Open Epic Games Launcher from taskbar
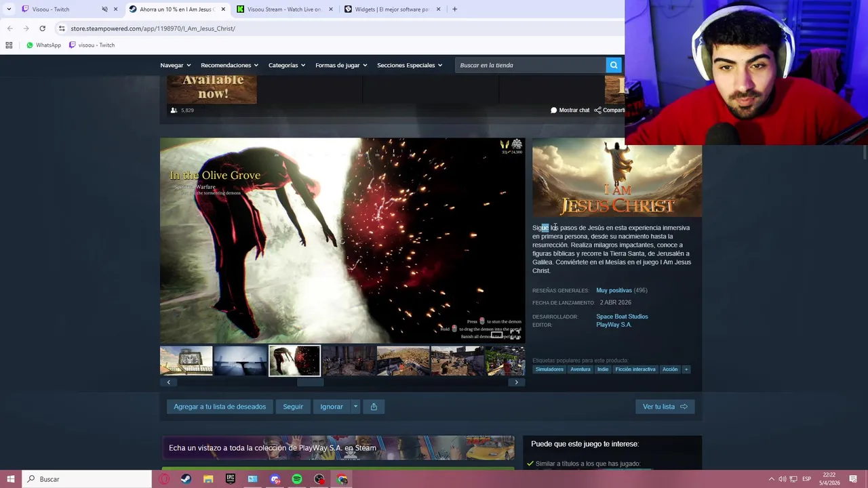This screenshot has width=868, height=488. [231, 479]
